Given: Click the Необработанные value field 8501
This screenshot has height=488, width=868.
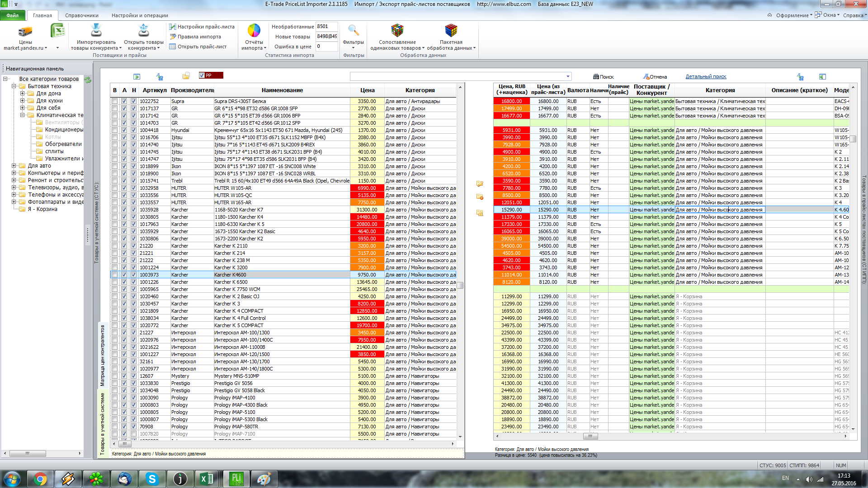Looking at the screenshot, I should (326, 27).
